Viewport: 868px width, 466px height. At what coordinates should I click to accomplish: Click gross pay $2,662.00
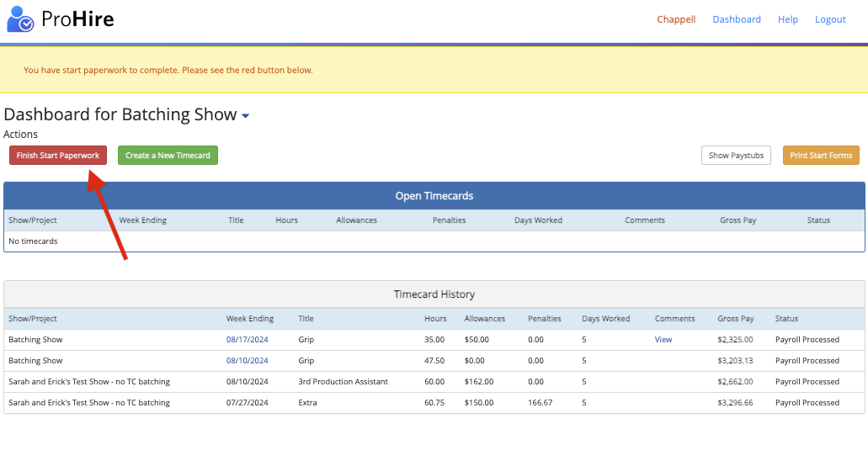(735, 381)
